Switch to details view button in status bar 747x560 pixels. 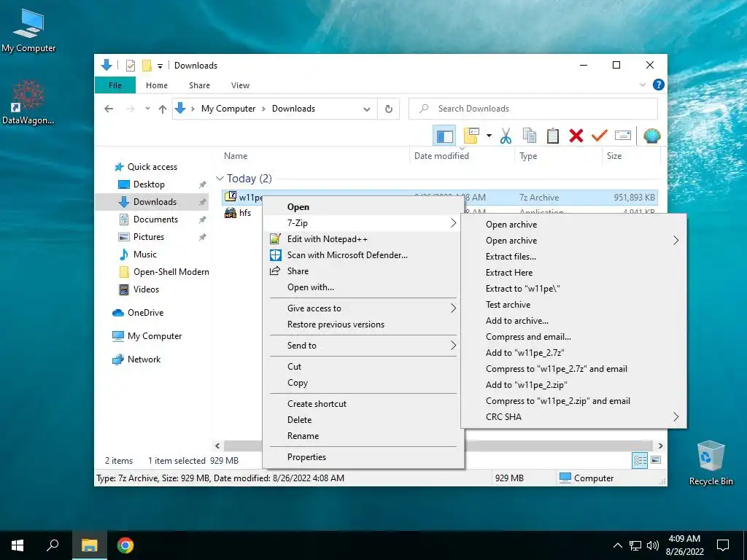click(x=640, y=460)
